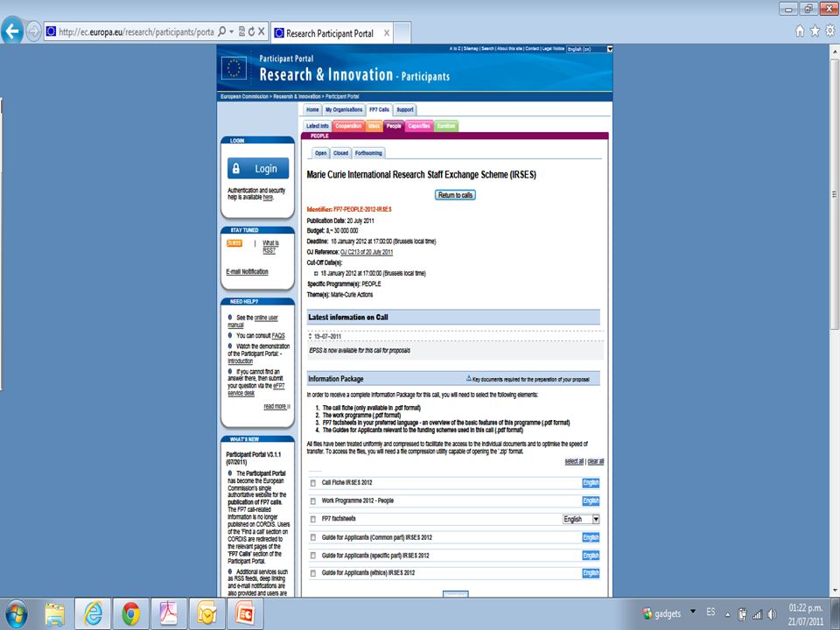Check Guide for Applicants (Common part) checkbox
The width and height of the screenshot is (840, 630).
313,538
